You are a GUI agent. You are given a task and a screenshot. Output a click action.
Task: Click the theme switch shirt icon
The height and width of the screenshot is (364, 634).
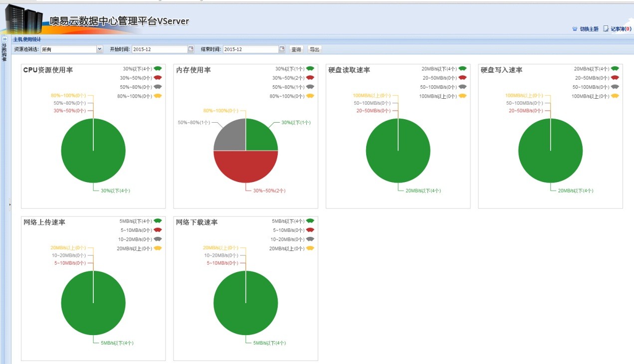(575, 29)
